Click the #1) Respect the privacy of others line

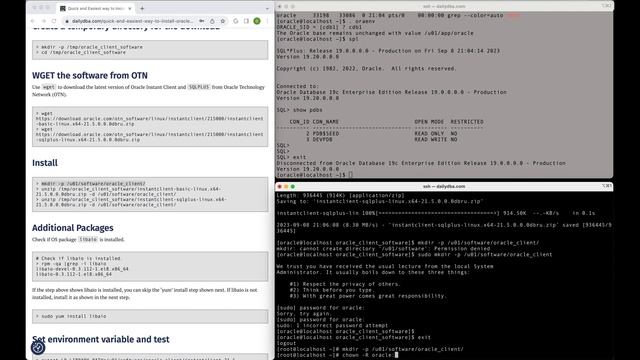345,284
